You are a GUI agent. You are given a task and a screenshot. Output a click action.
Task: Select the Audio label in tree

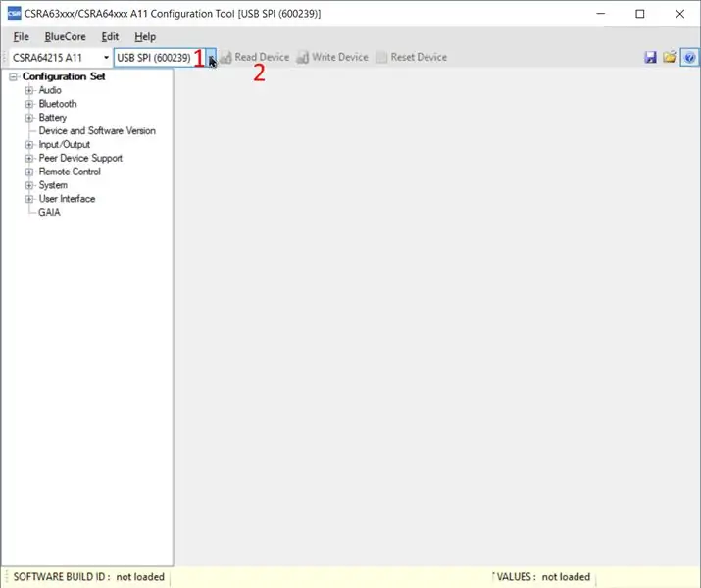[50, 90]
